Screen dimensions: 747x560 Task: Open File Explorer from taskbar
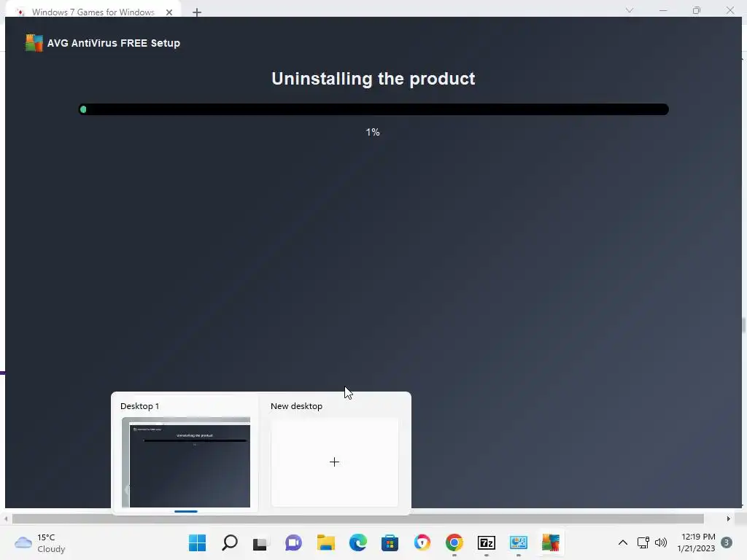(326, 542)
